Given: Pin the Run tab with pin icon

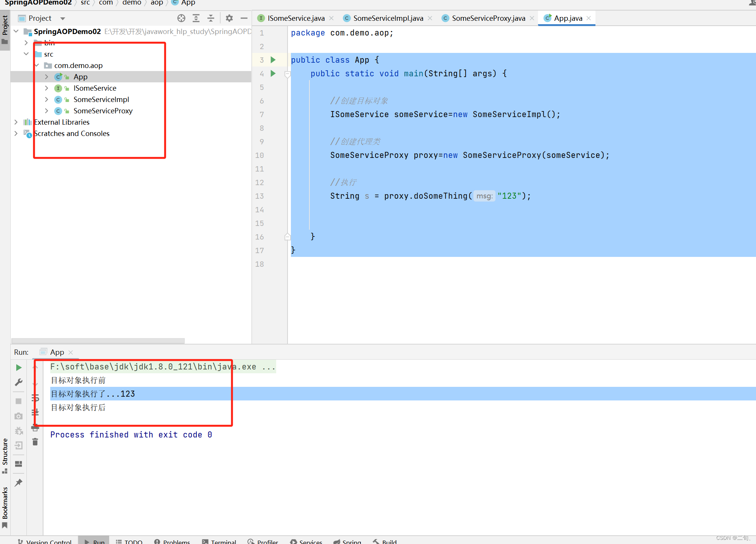Looking at the screenshot, I should tap(19, 483).
